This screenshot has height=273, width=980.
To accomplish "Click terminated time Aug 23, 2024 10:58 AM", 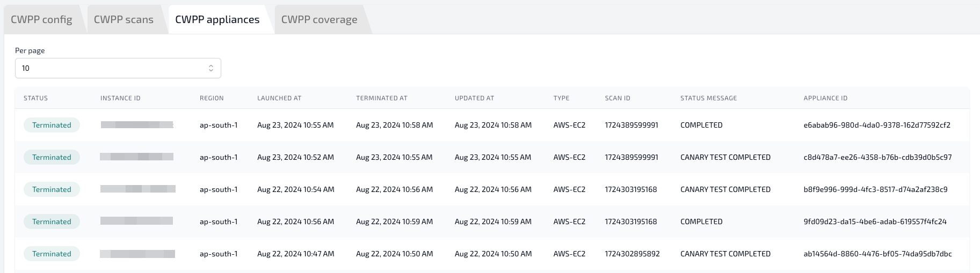I will coord(394,125).
